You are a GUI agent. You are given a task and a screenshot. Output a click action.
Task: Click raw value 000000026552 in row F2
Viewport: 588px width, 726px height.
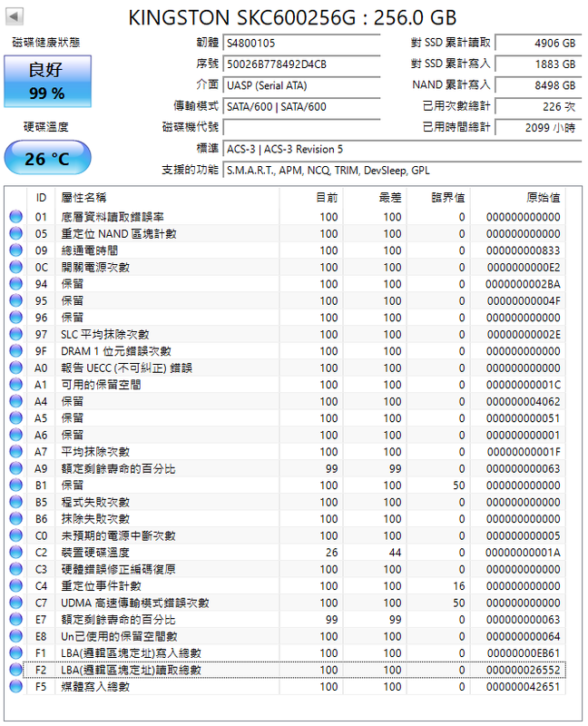pos(524,670)
